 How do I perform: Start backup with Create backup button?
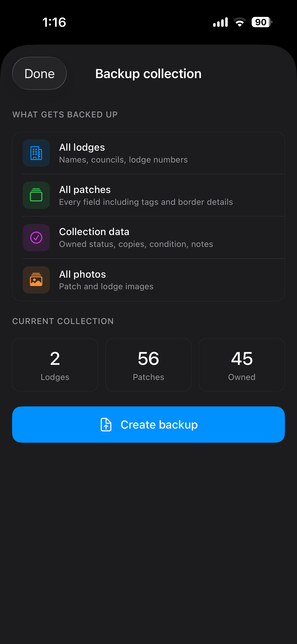tap(148, 425)
